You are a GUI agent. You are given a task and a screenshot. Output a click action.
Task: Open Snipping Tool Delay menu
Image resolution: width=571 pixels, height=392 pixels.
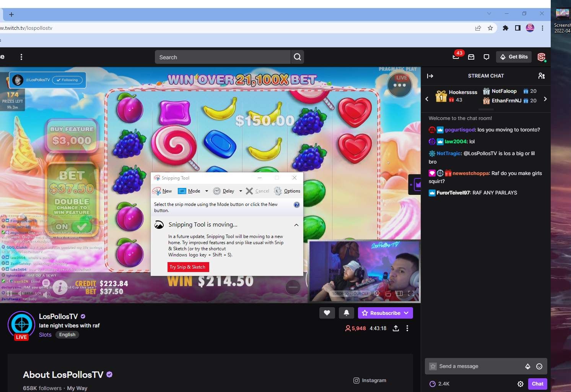224,191
